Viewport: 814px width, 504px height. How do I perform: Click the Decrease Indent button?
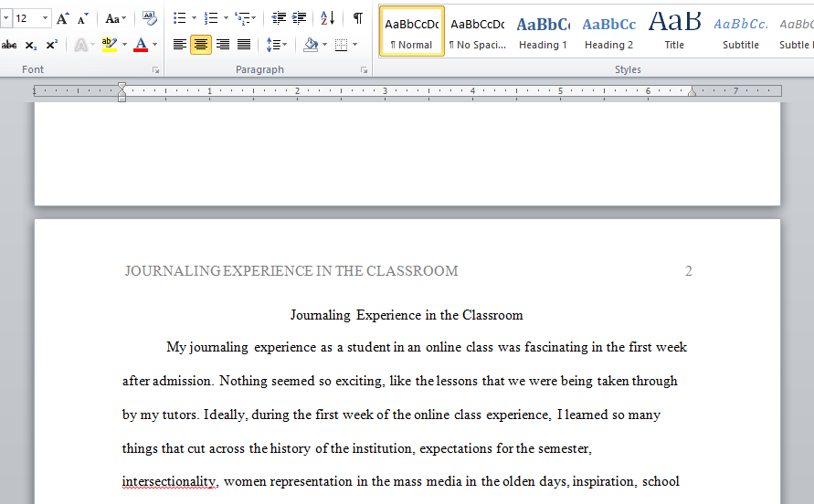[279, 18]
